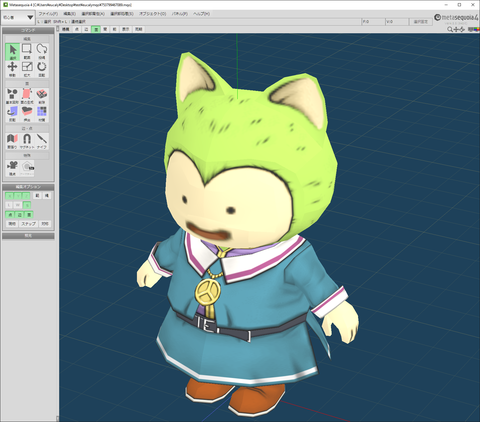The width and height of the screenshot is (480, 422).
Task: Open the Primitive shapes (基本図形) tool
Action: [x=13, y=96]
